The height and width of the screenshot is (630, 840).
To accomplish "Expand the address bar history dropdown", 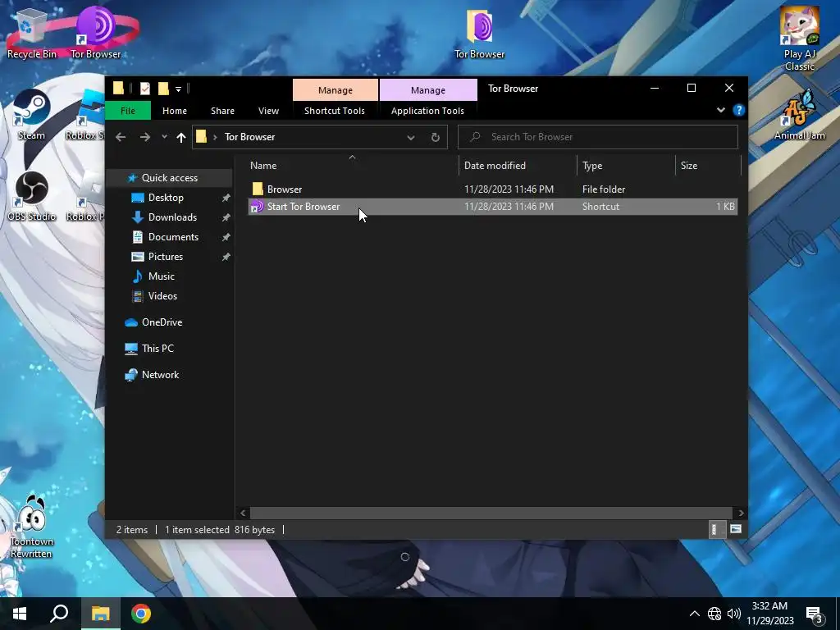I will (410, 137).
